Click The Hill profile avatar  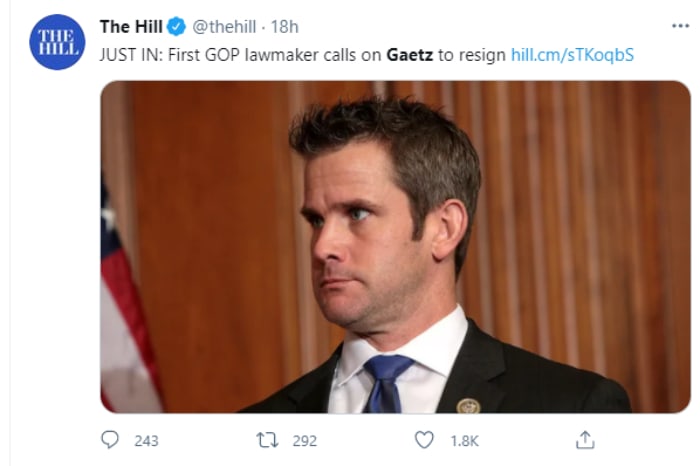click(57, 42)
